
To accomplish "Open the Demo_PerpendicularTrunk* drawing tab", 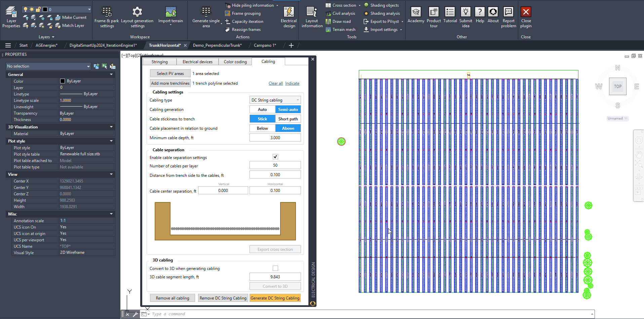I will 217,45.
